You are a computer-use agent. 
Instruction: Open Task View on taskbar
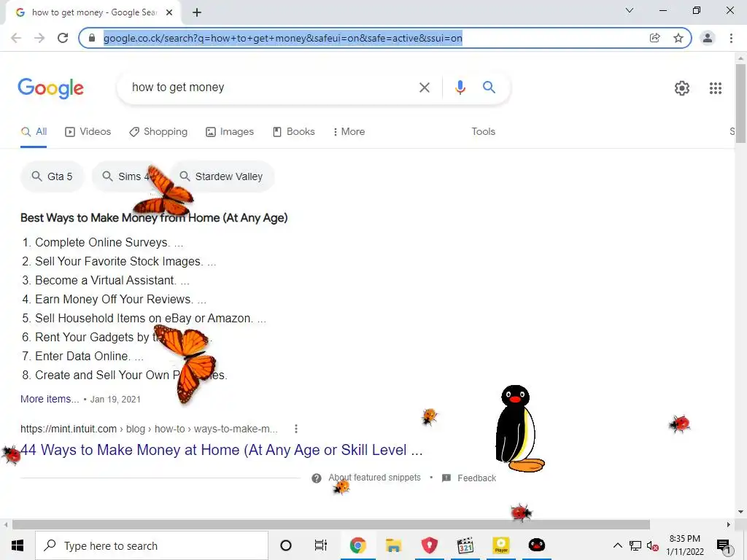pos(321,545)
